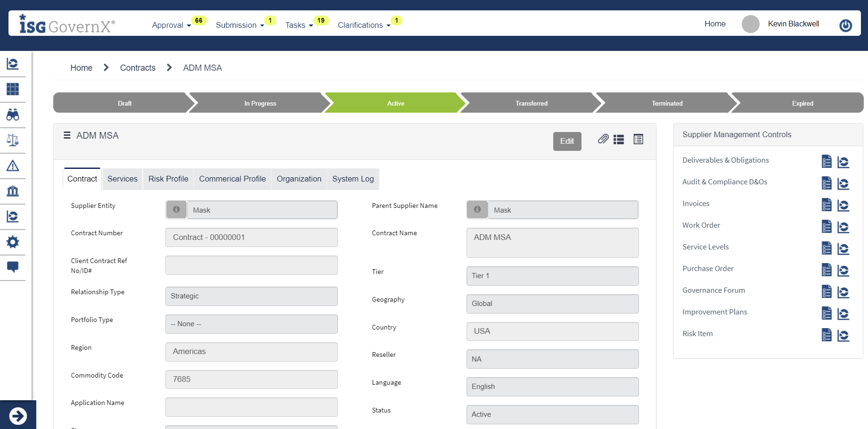Click the chat bubble sidebar icon
Screen dimensions: 868x429
[x=13, y=267]
